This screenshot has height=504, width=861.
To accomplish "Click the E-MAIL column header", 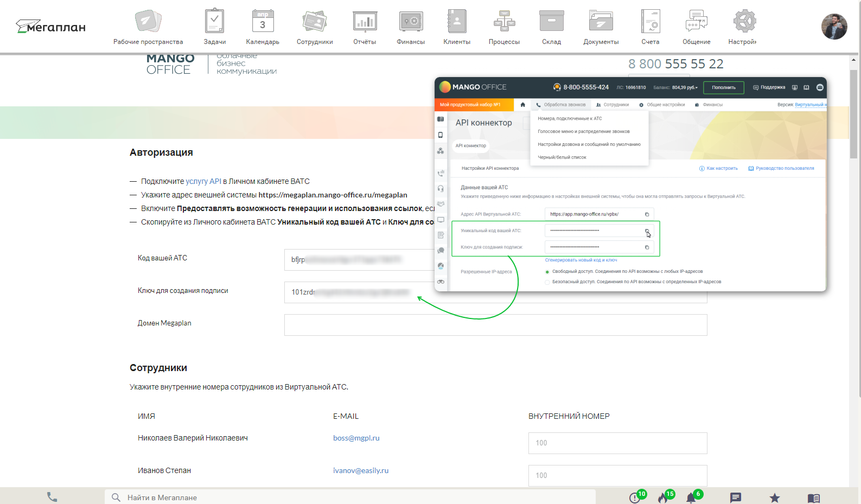I will pos(346,416).
